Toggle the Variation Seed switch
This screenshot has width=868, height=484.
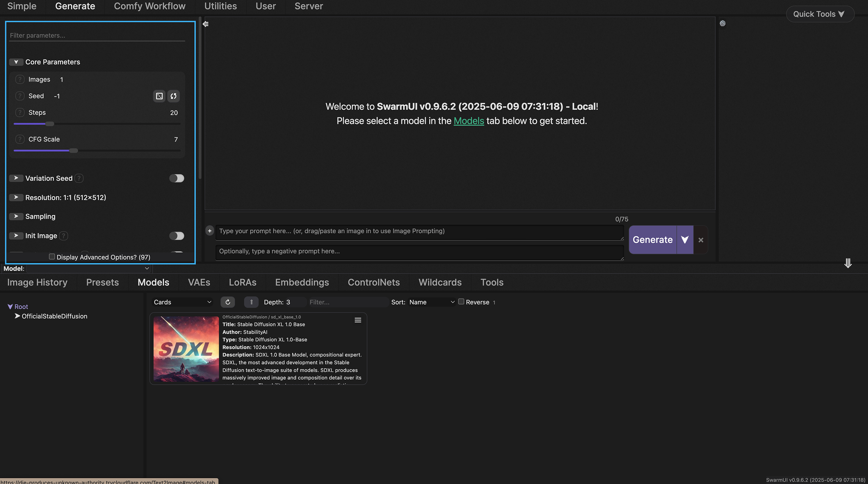176,178
